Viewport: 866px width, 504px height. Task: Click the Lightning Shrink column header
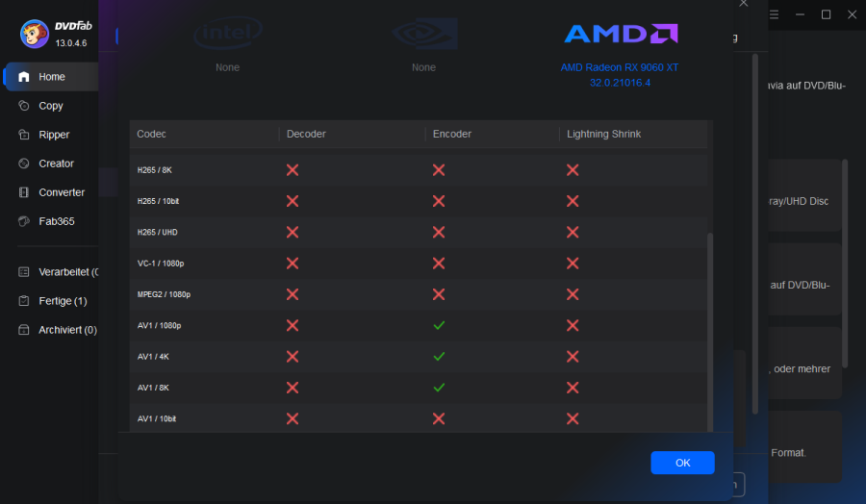(x=603, y=134)
